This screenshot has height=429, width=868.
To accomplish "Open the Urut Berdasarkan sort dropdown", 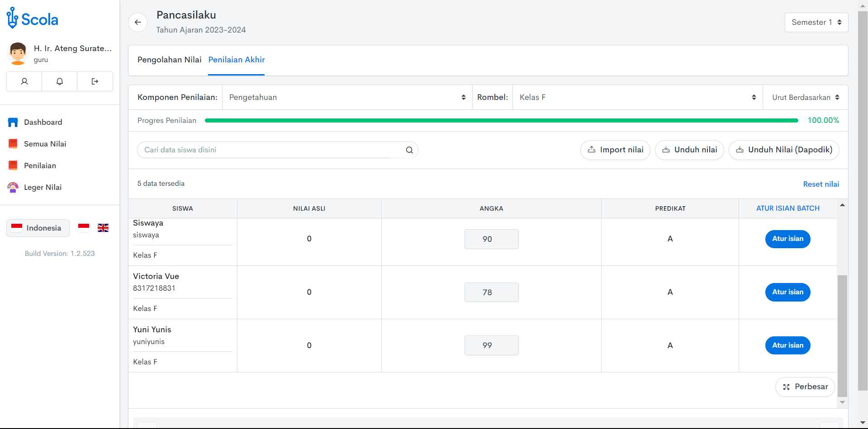I will [x=805, y=97].
